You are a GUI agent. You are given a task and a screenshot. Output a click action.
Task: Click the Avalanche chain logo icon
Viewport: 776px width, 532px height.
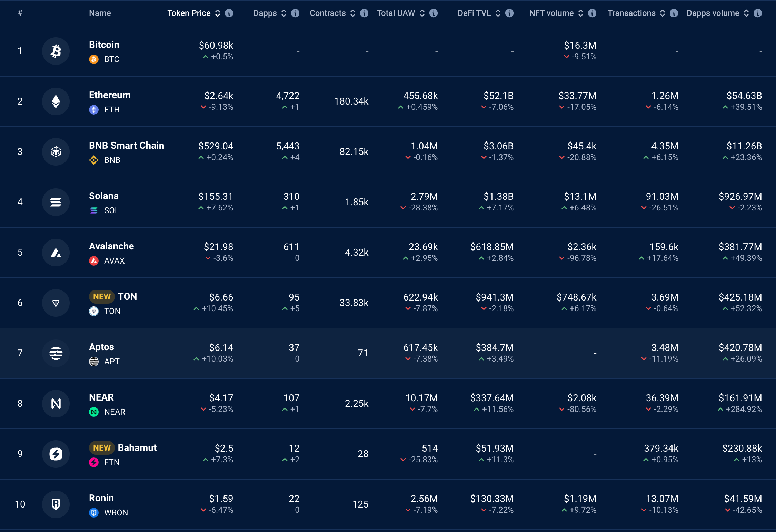[x=56, y=253]
